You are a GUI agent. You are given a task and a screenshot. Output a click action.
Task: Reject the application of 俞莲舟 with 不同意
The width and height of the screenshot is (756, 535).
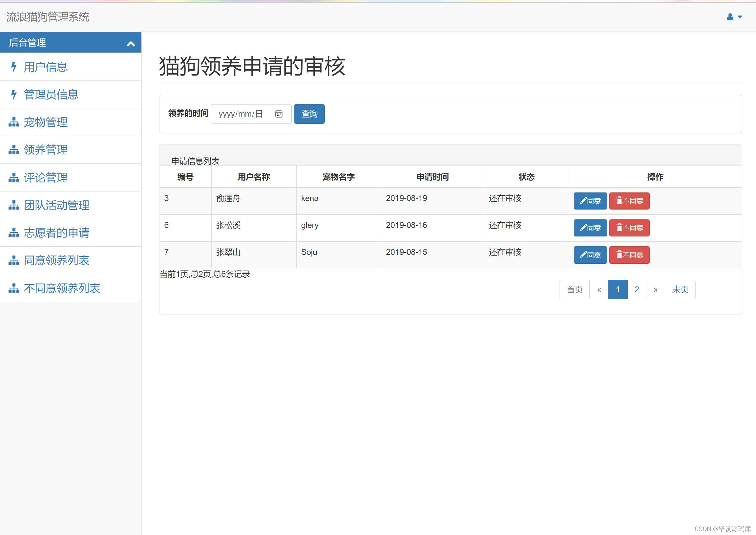(x=629, y=201)
